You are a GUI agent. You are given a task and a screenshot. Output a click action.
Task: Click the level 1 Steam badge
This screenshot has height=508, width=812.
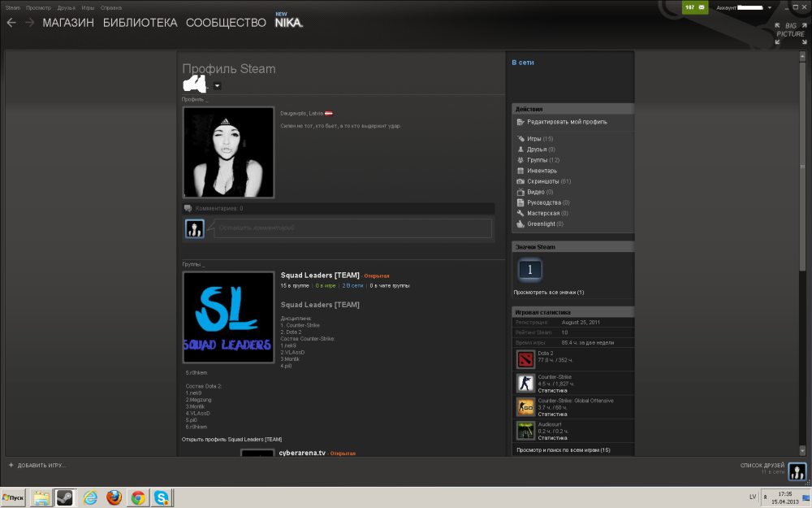(x=529, y=270)
